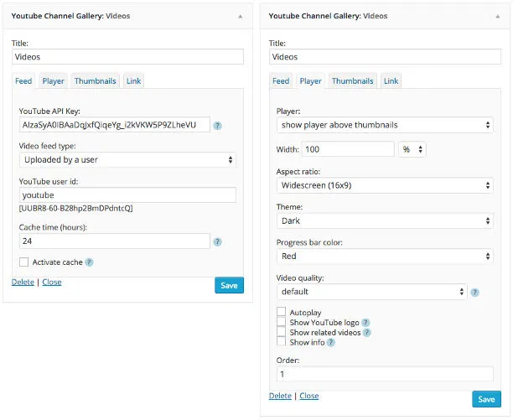Viewport: 513px width, 420px height.
Task: Open the Progress bar color dropdown
Action: coord(385,257)
